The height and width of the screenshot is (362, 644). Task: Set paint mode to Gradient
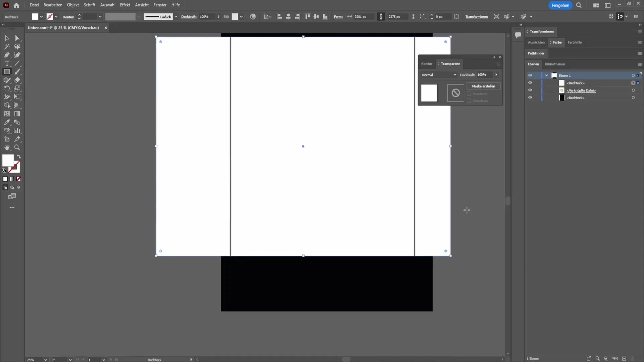coord(12,179)
